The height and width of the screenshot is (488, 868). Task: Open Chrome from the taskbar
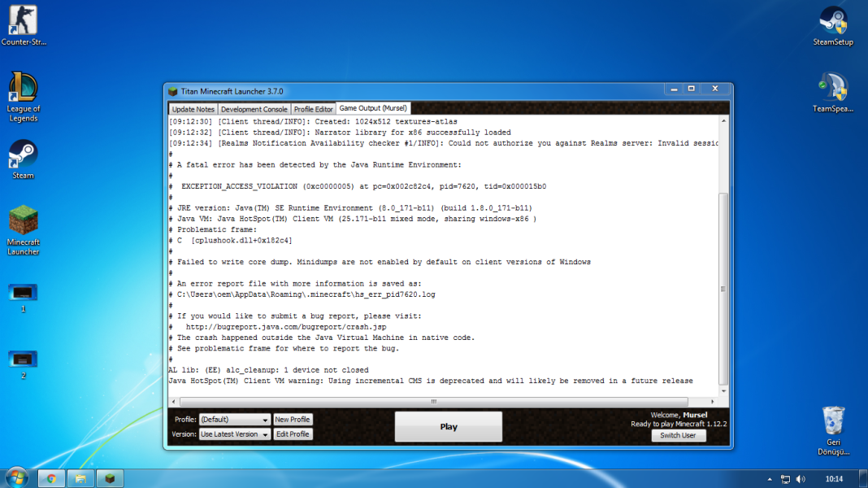tap(51, 478)
